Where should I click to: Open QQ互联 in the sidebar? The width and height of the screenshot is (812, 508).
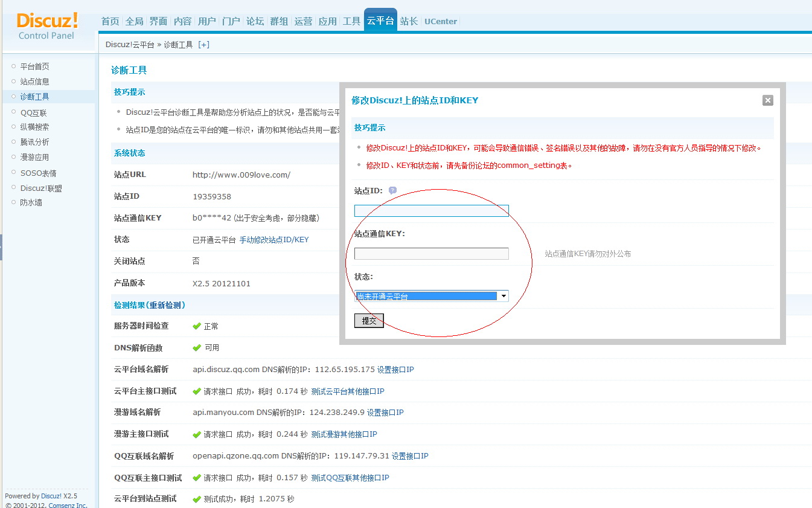pos(33,113)
